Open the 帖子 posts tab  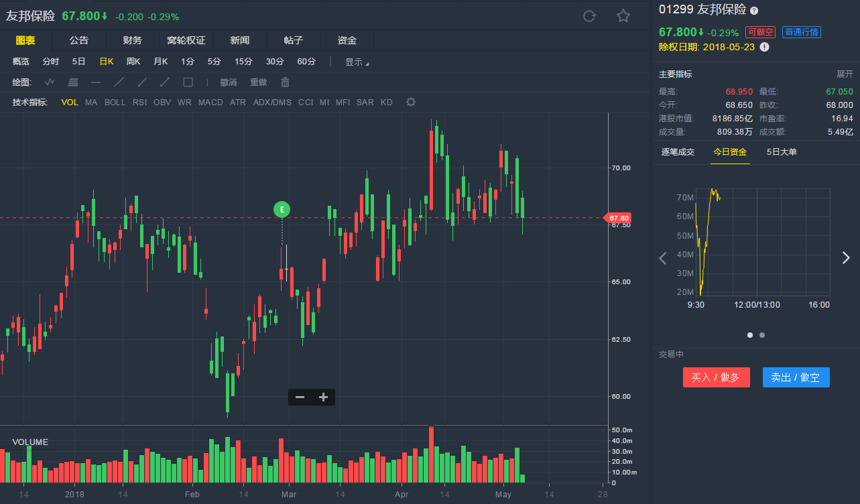293,41
